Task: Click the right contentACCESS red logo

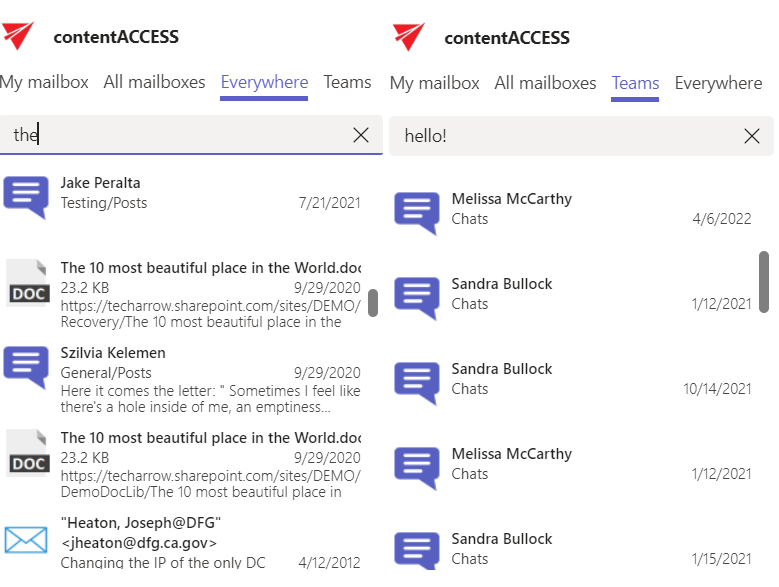Action: click(x=409, y=37)
